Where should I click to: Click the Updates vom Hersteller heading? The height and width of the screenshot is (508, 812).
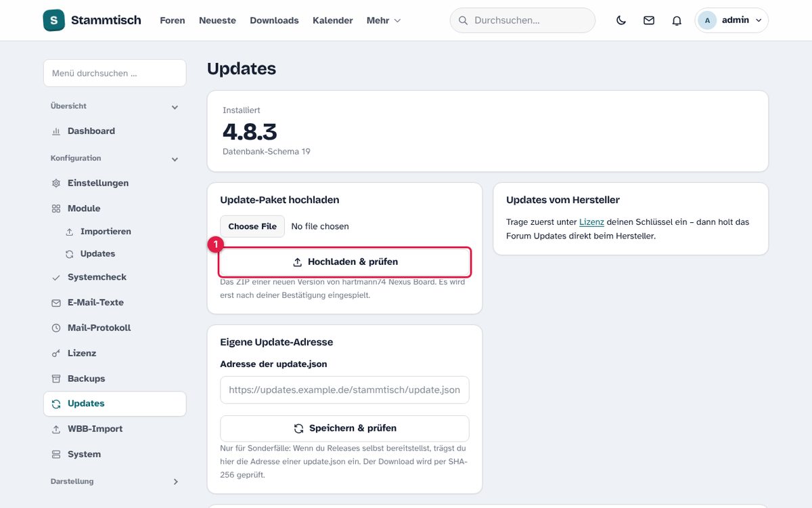click(x=563, y=200)
